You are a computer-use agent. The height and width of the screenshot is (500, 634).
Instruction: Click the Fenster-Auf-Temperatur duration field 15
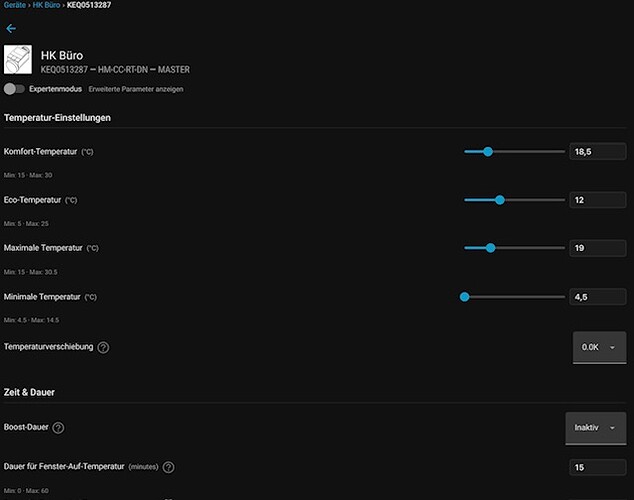(x=598, y=467)
